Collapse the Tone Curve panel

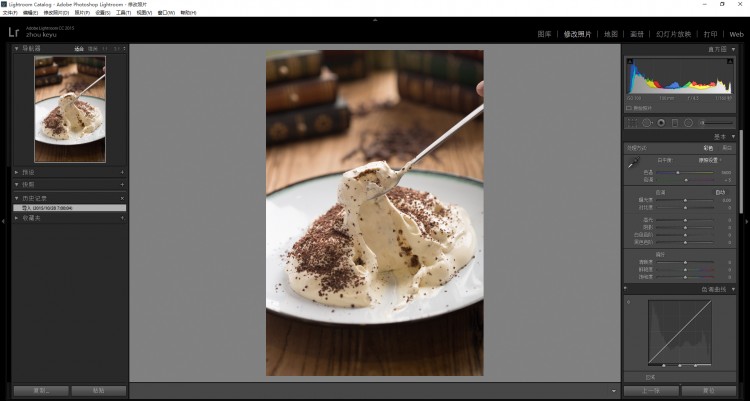point(733,289)
